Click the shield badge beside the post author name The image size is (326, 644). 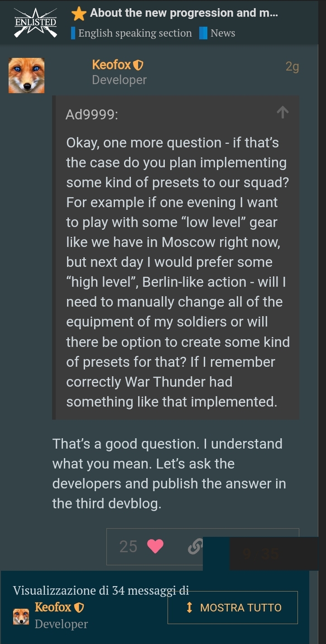139,66
